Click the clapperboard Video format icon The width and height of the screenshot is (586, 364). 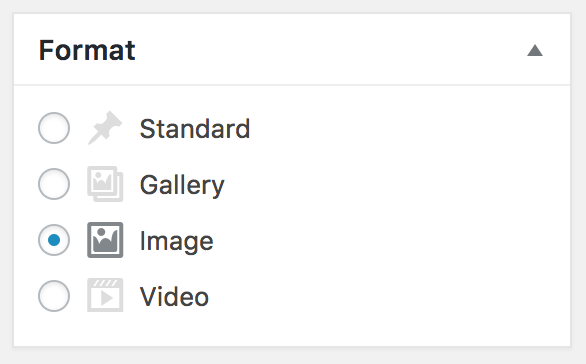[x=105, y=295]
